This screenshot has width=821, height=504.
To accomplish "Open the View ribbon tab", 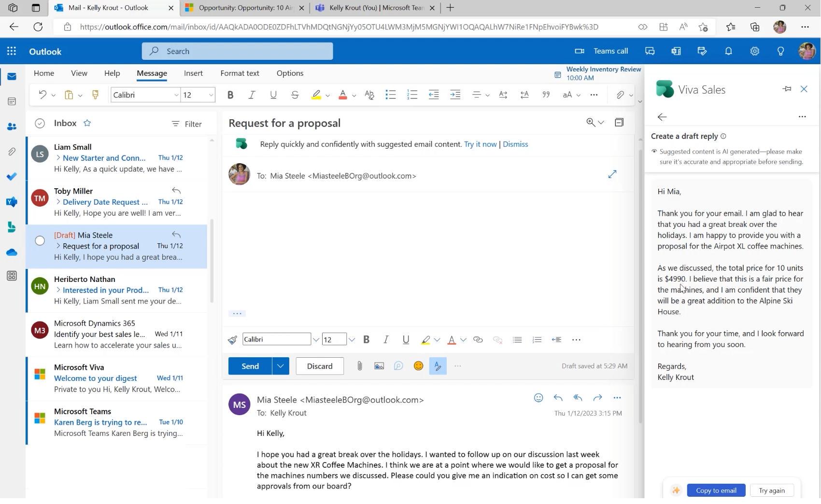I will click(x=79, y=73).
